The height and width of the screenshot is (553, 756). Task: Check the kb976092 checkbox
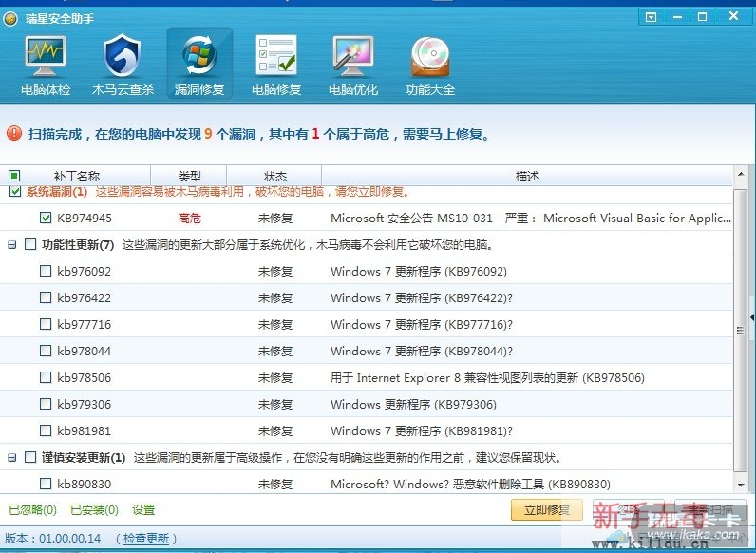click(46, 271)
